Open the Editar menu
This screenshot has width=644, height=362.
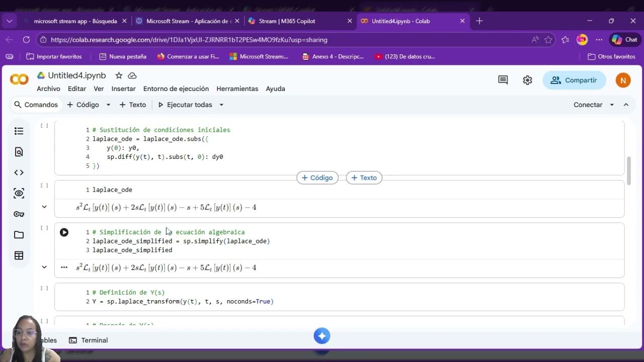tap(77, 88)
